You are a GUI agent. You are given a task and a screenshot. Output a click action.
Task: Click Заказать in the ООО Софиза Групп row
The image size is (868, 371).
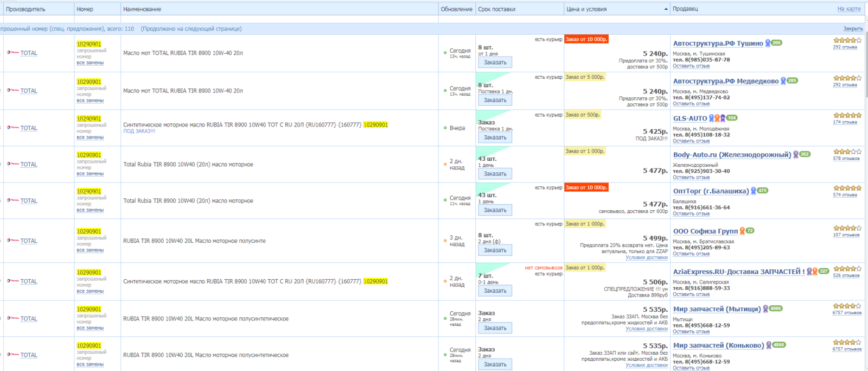(495, 250)
